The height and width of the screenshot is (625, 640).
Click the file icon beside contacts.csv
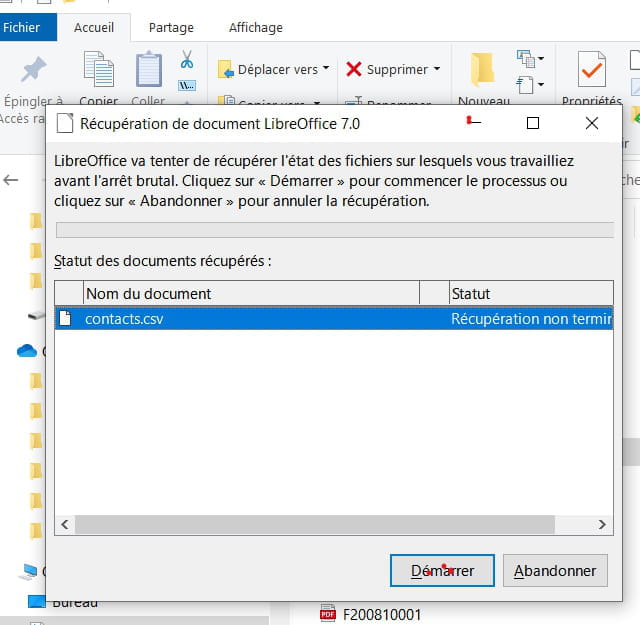65,318
